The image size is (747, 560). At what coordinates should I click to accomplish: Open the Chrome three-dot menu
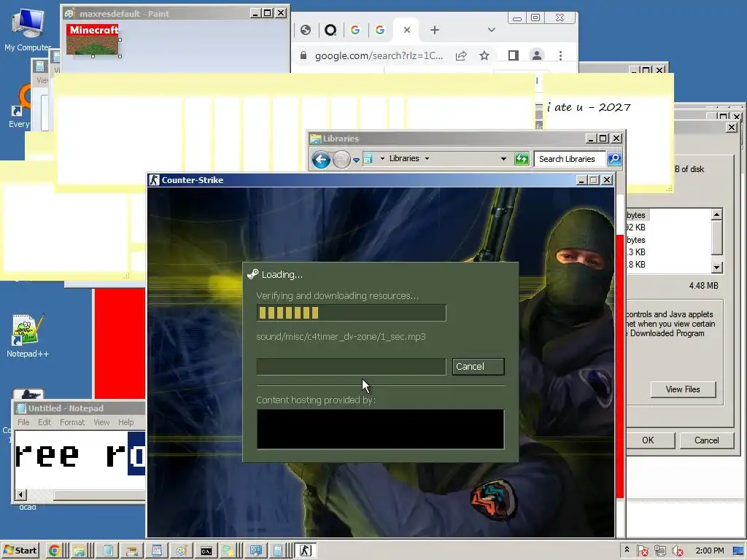point(561,55)
